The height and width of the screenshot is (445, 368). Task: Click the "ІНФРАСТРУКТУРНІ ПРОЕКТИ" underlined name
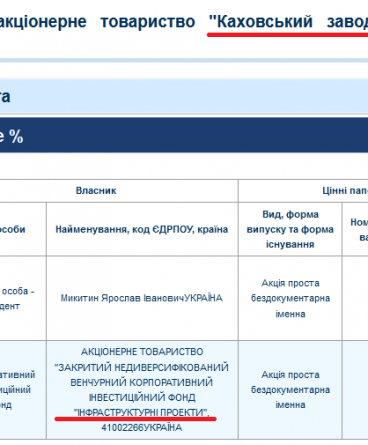142,413
